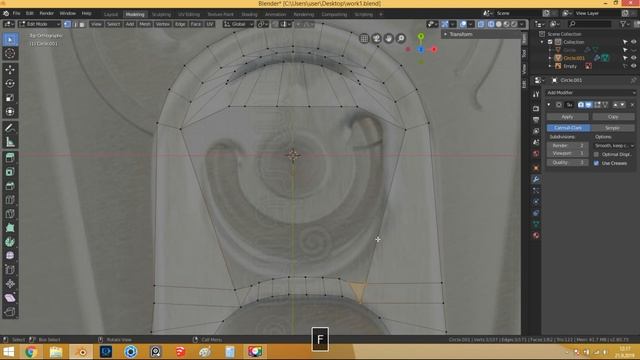Activate the Move tool
Image resolution: width=640 pixels, height=360 pixels.
10,70
